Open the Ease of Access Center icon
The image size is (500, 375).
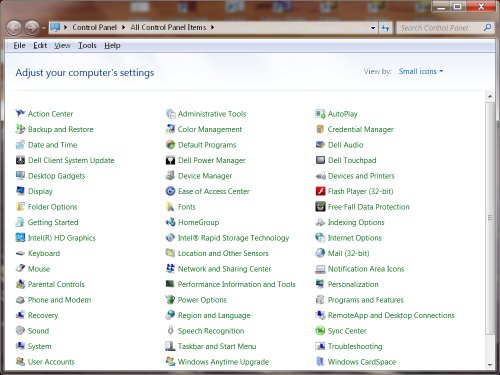coord(170,191)
